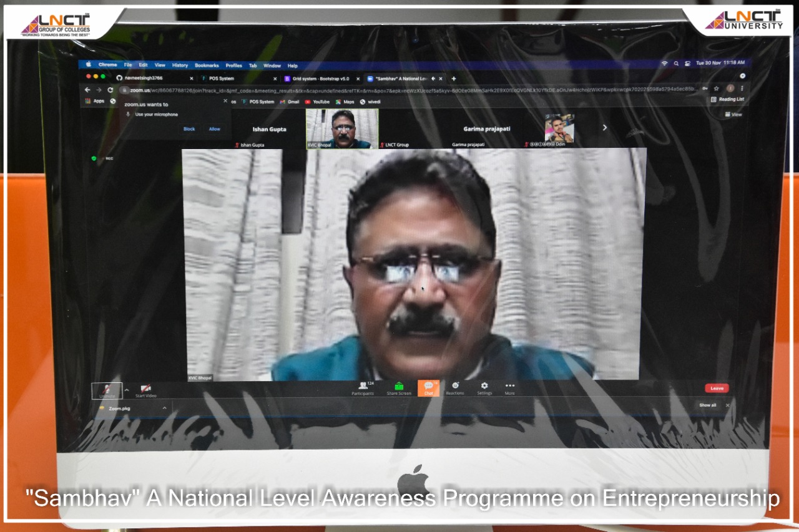The height and width of the screenshot is (532, 799).
Task: Open the tab search dropdown in Chrome
Action: (743, 75)
